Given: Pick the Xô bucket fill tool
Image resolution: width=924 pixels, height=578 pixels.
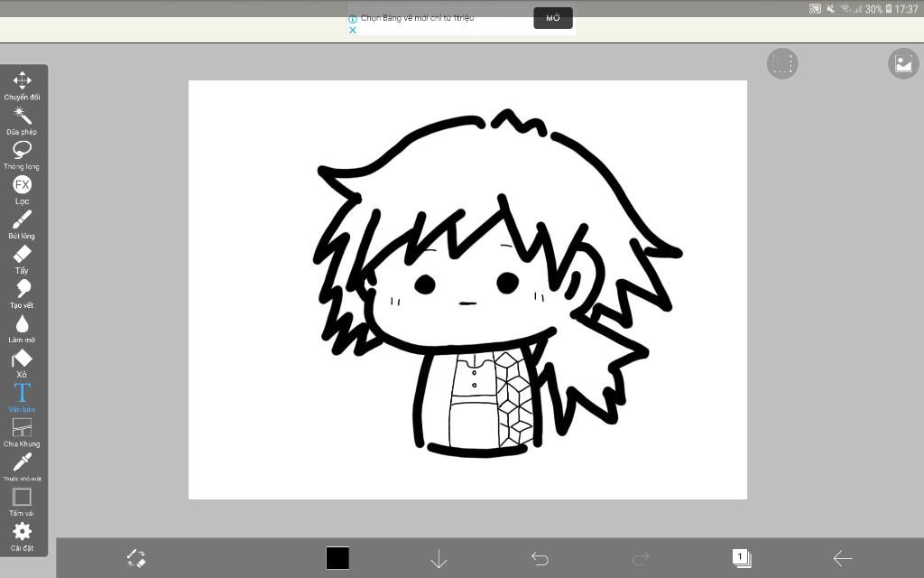Looking at the screenshot, I should click(x=22, y=364).
